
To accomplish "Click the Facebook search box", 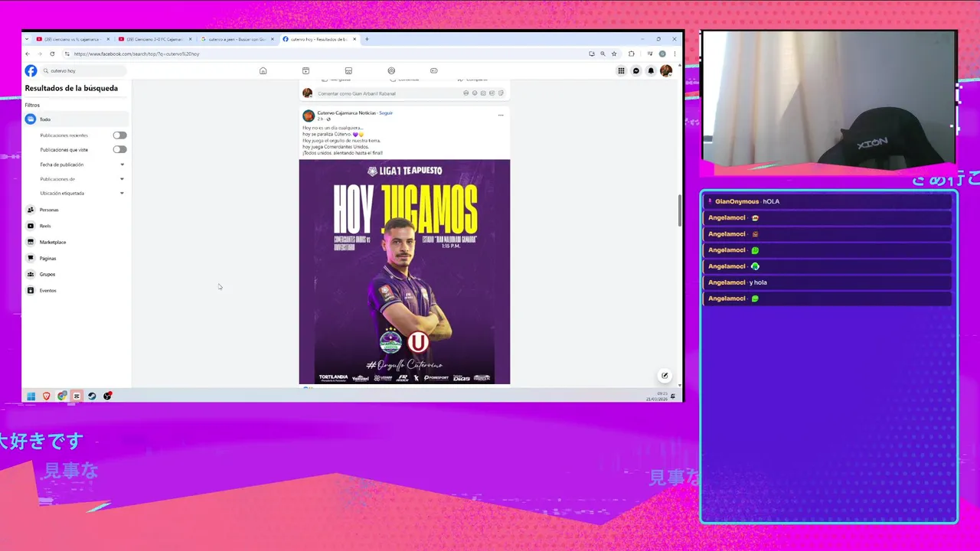I will (84, 70).
